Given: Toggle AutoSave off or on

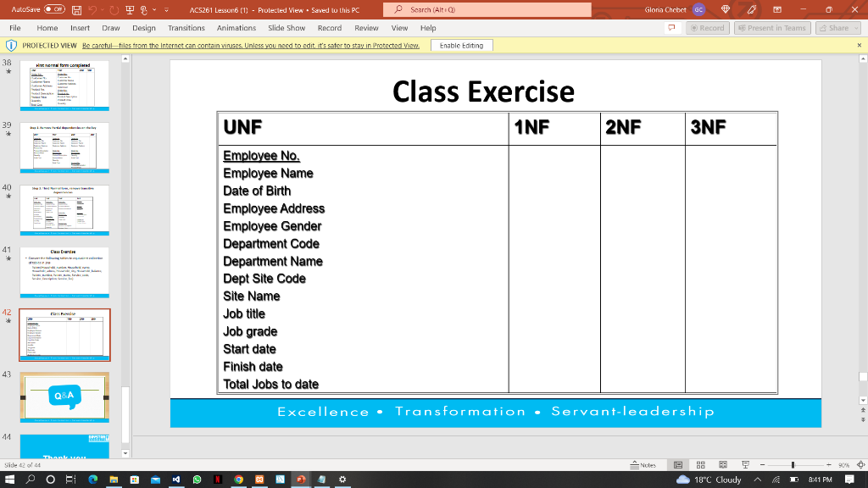Looking at the screenshot, I should pos(53,9).
